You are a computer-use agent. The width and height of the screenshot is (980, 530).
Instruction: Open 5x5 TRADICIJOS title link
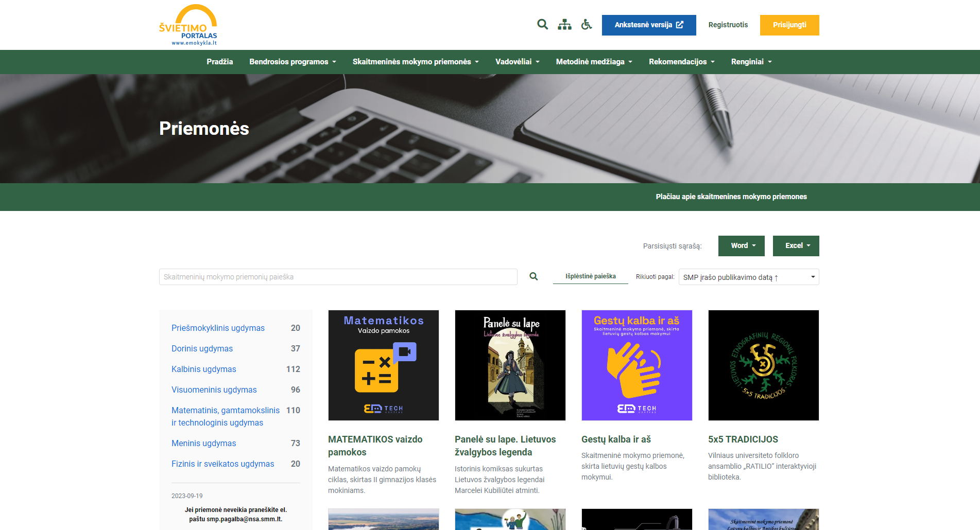pyautogui.click(x=743, y=439)
